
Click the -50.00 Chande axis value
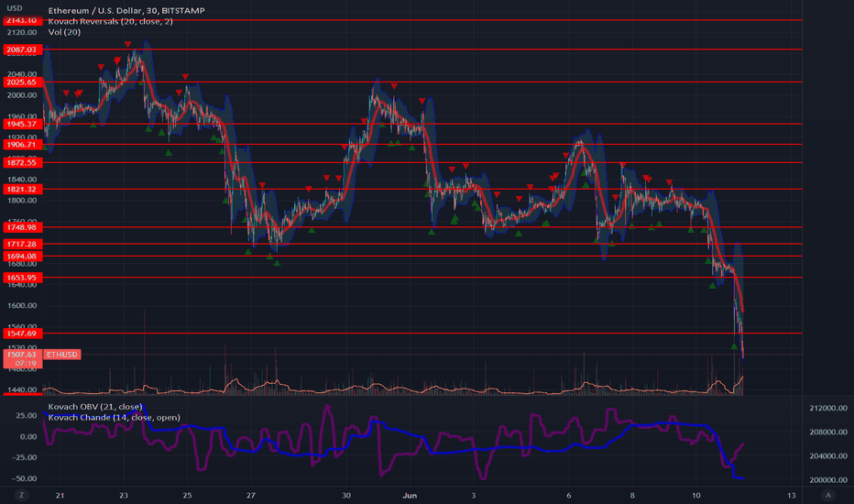point(25,479)
